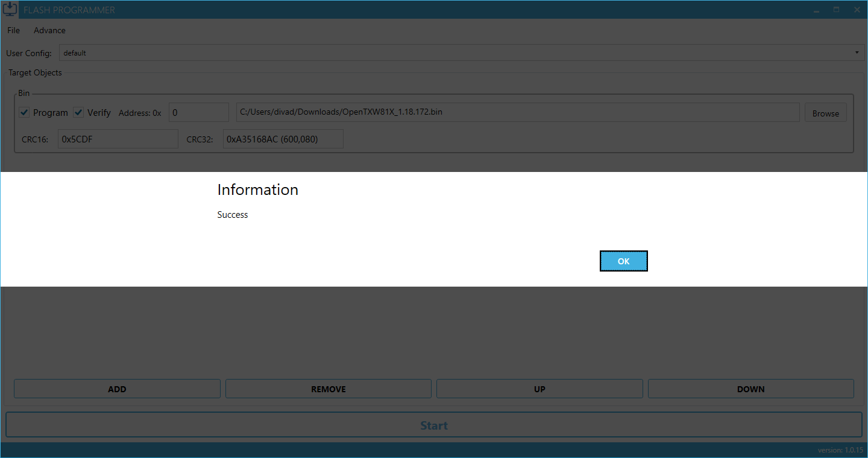This screenshot has width=868, height=458.
Task: Close the Flash Programmer window
Action: coord(857,10)
